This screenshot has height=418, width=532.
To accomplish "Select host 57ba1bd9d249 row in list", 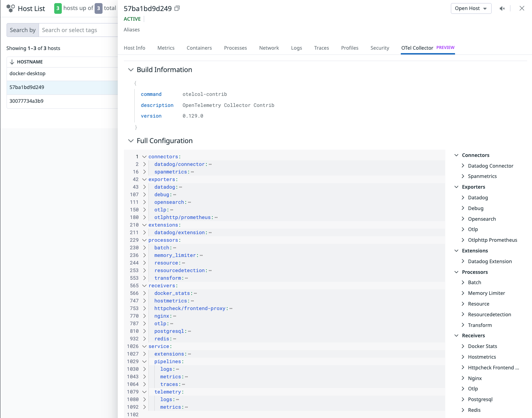I will (62, 87).
